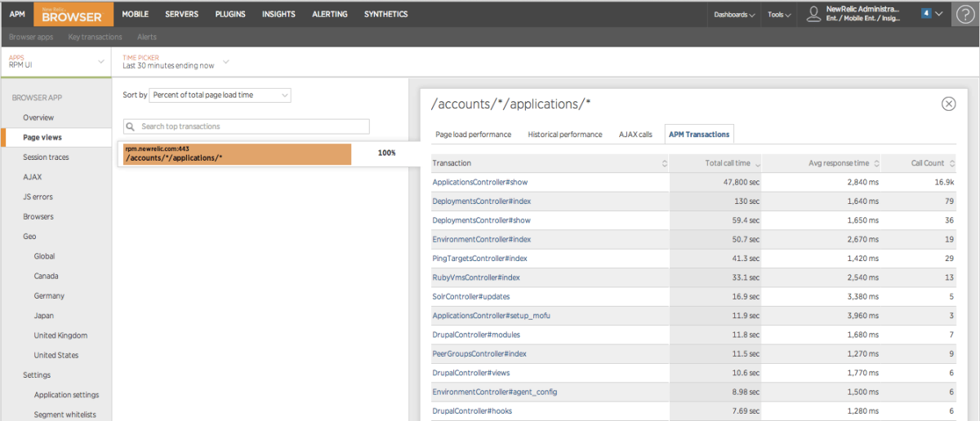The image size is (980, 421).
Task: Click the Search top transactions field
Action: [x=246, y=126]
